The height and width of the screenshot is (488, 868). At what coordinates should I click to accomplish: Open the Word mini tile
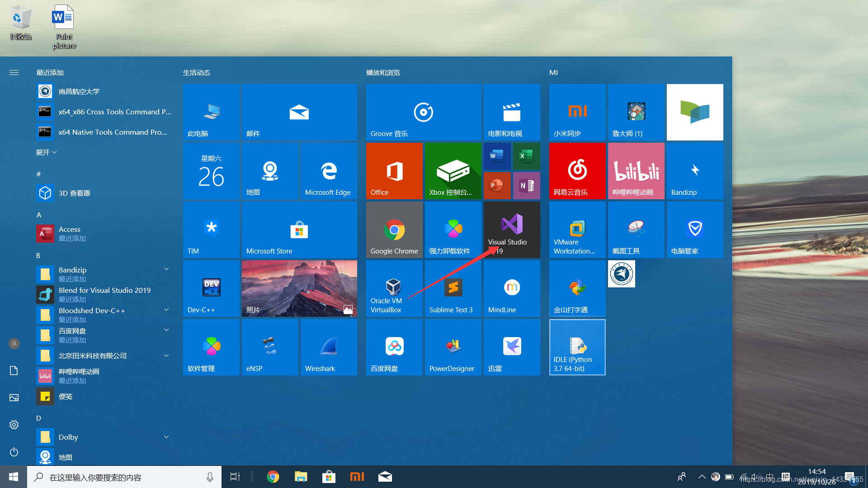pyautogui.click(x=497, y=156)
